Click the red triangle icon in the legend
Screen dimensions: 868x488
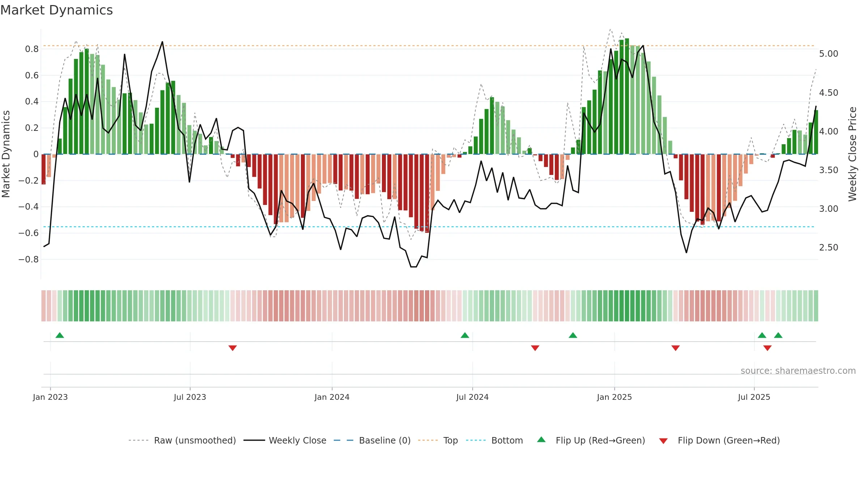(663, 441)
